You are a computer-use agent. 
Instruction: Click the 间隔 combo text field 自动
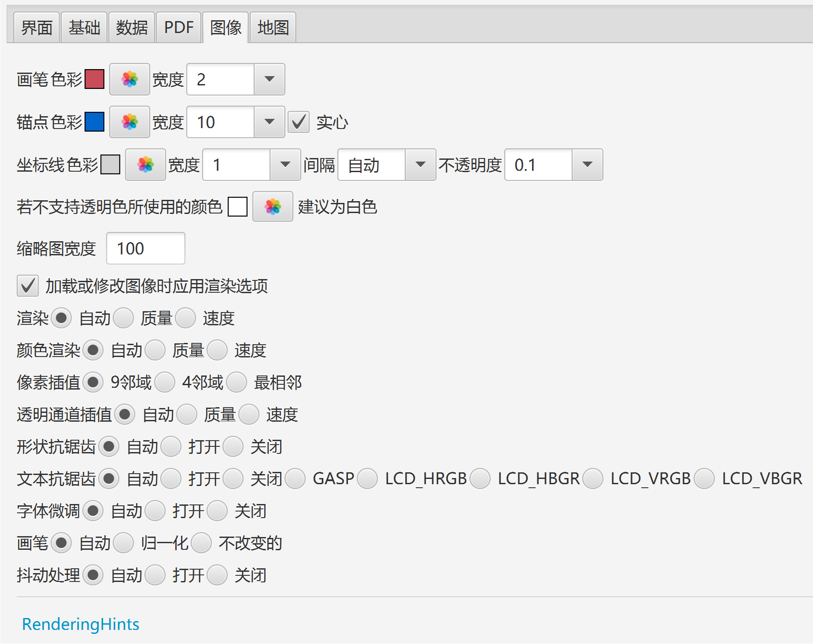(371, 165)
